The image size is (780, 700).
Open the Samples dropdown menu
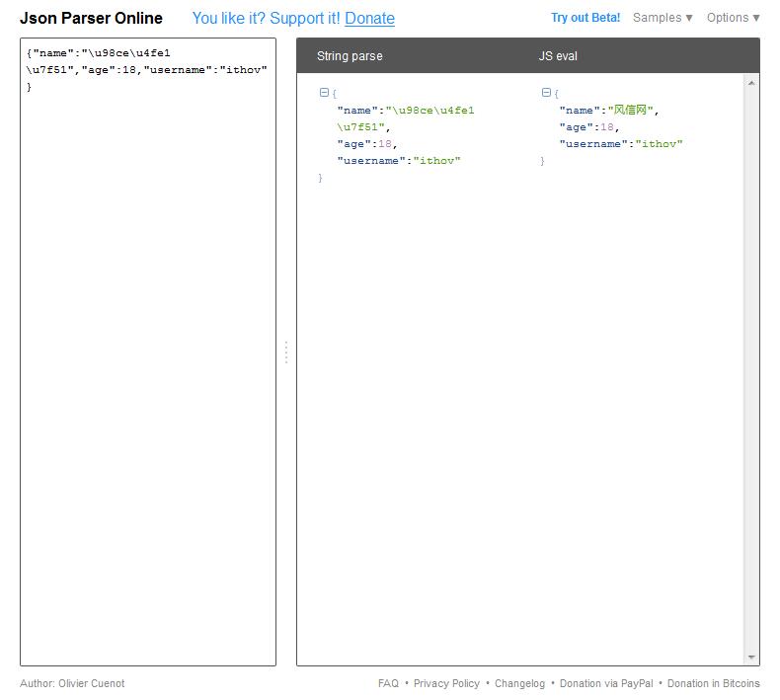[x=663, y=18]
